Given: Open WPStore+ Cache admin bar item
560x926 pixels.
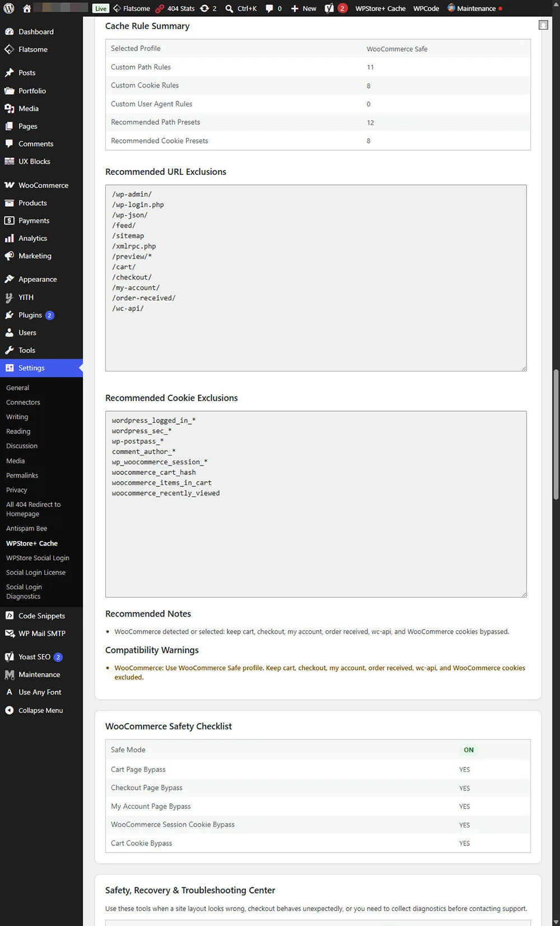Looking at the screenshot, I should (380, 8).
